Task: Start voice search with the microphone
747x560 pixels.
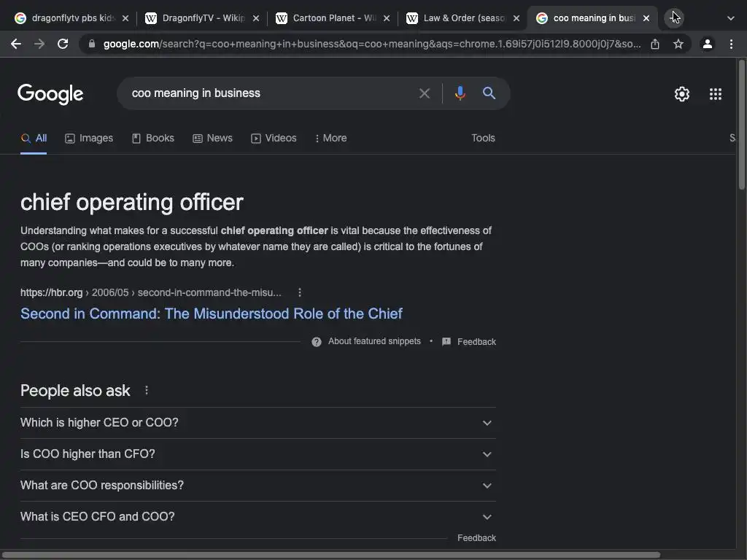Action: point(460,93)
